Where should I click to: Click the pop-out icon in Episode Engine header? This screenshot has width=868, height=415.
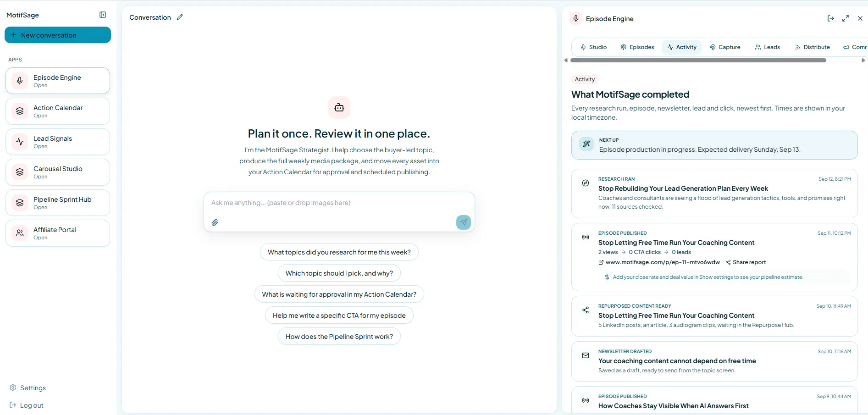tap(831, 18)
